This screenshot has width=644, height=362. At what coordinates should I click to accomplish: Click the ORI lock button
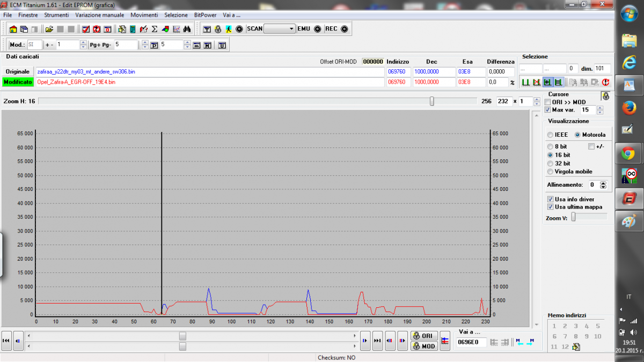click(424, 336)
